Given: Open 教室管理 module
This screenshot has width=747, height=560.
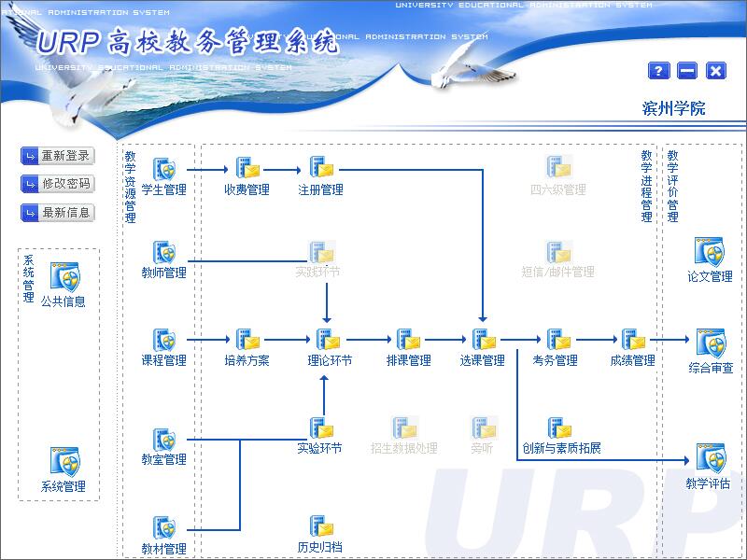Looking at the screenshot, I should [x=164, y=440].
